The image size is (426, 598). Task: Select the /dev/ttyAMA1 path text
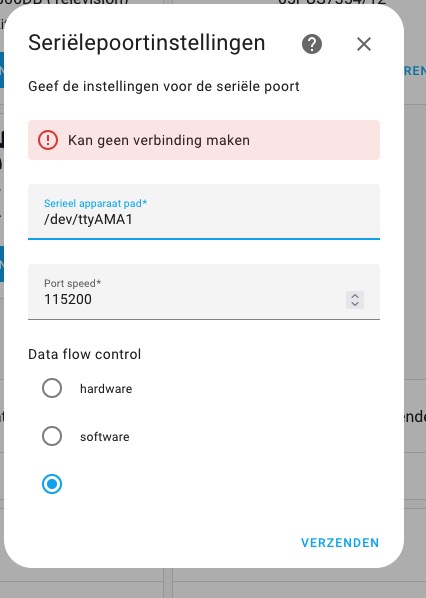coord(88,220)
